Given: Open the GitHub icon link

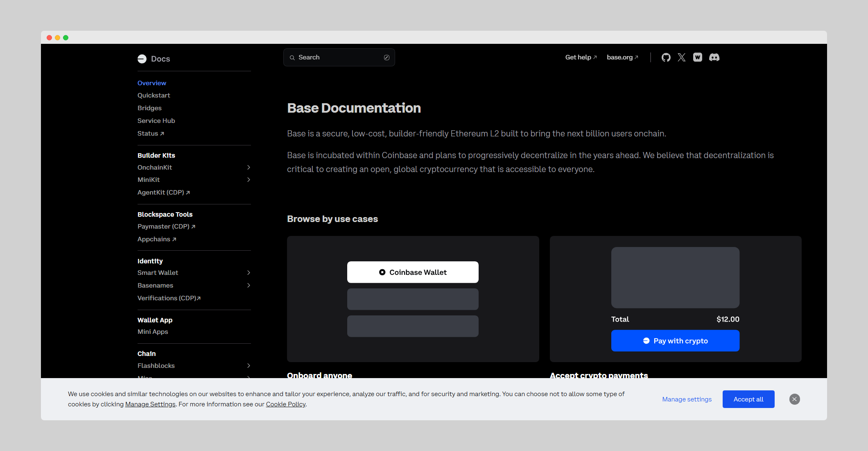Looking at the screenshot, I should [x=666, y=57].
